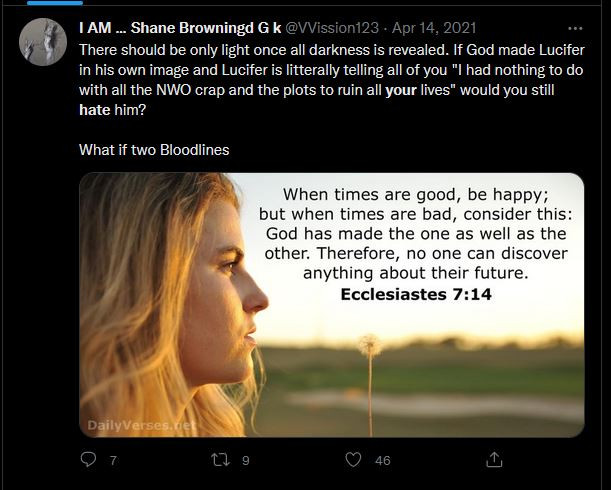Open the author's profile avatar
This screenshot has height=490, width=611.
[43, 42]
